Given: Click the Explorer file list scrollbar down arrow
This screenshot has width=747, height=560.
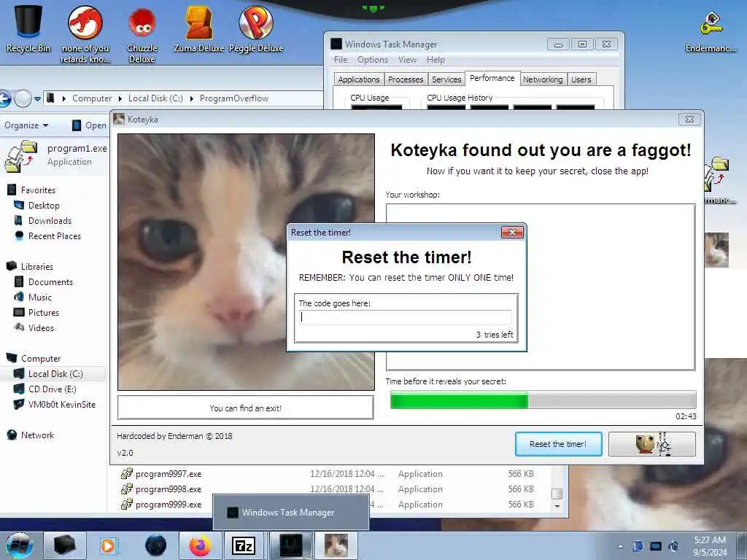Looking at the screenshot, I should [557, 507].
